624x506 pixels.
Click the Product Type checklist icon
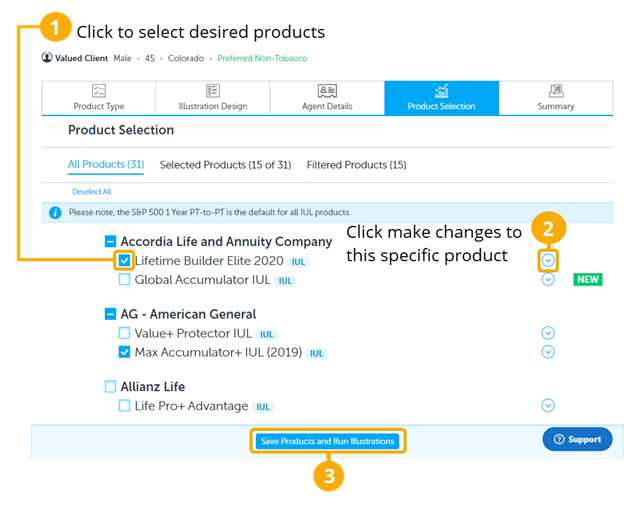[99, 91]
